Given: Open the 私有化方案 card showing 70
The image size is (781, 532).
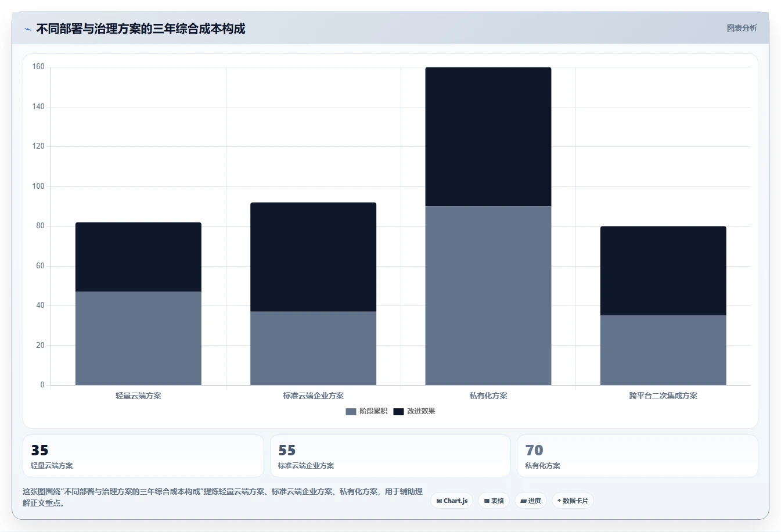Looking at the screenshot, I should click(637, 456).
